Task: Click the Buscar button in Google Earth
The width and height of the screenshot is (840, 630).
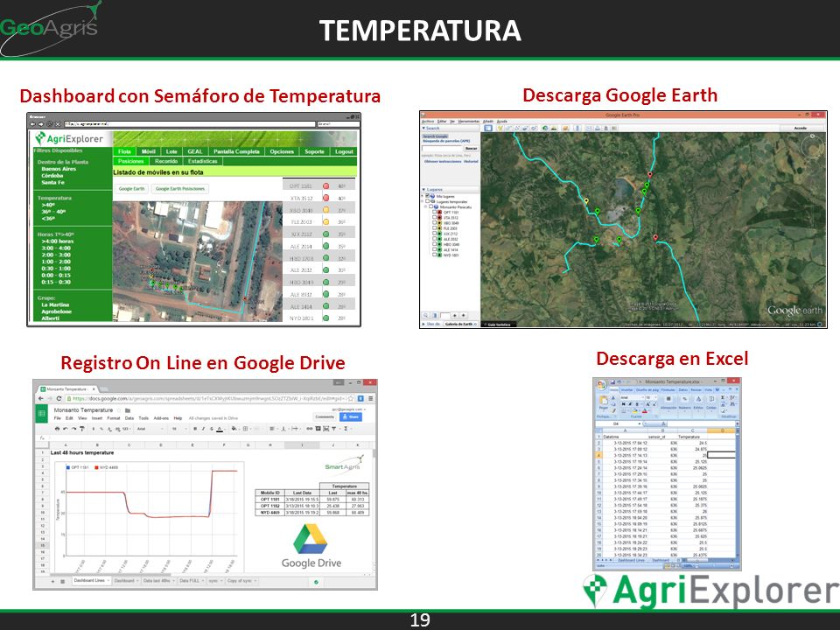Action: point(471,149)
